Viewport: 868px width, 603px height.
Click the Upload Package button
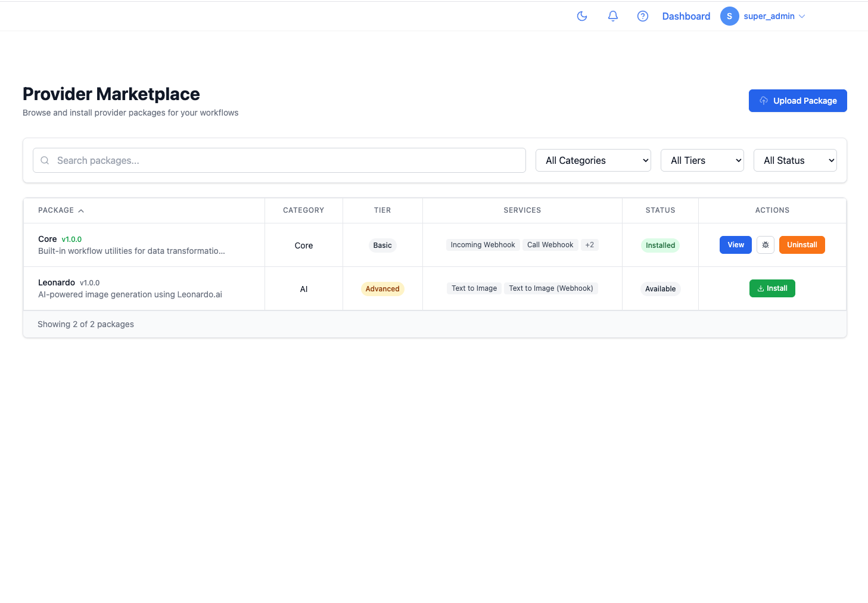pos(797,101)
